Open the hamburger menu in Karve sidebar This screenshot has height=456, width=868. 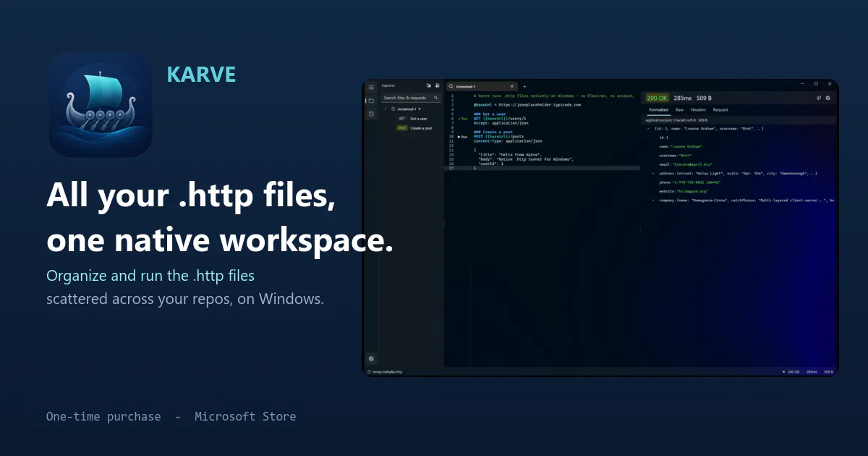[x=371, y=87]
